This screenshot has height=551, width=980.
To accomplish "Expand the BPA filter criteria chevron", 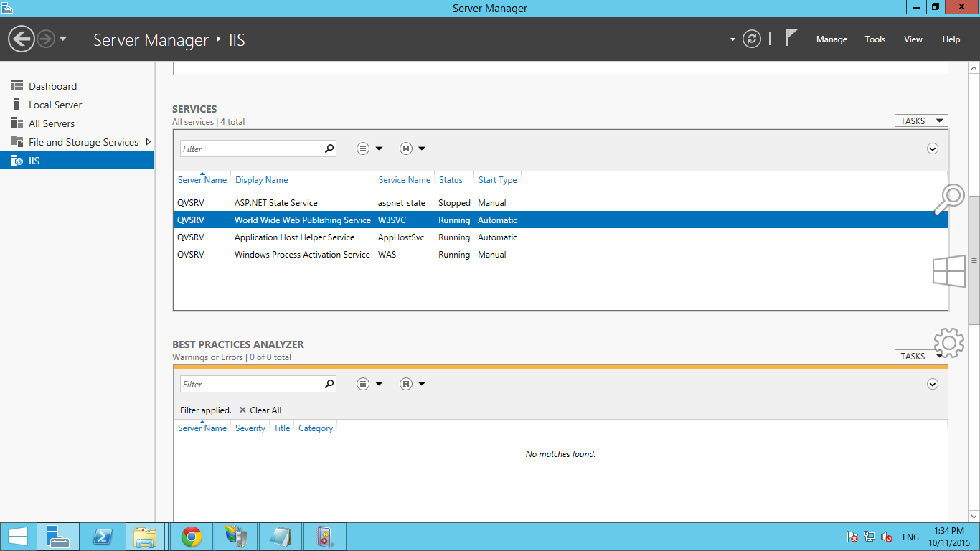I will pyautogui.click(x=933, y=384).
